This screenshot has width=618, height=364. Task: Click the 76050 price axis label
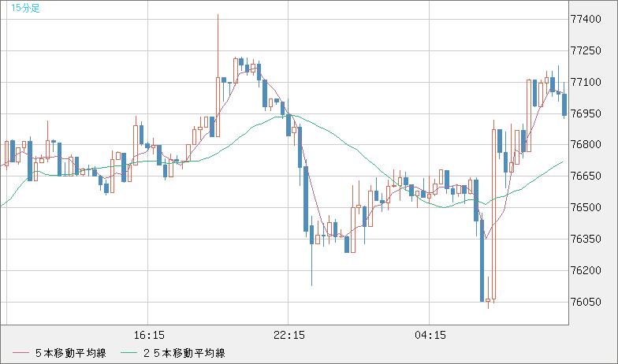click(x=586, y=303)
